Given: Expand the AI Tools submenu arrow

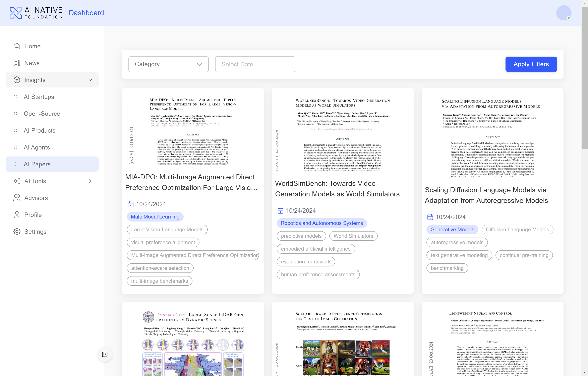Looking at the screenshot, I should click(x=90, y=181).
